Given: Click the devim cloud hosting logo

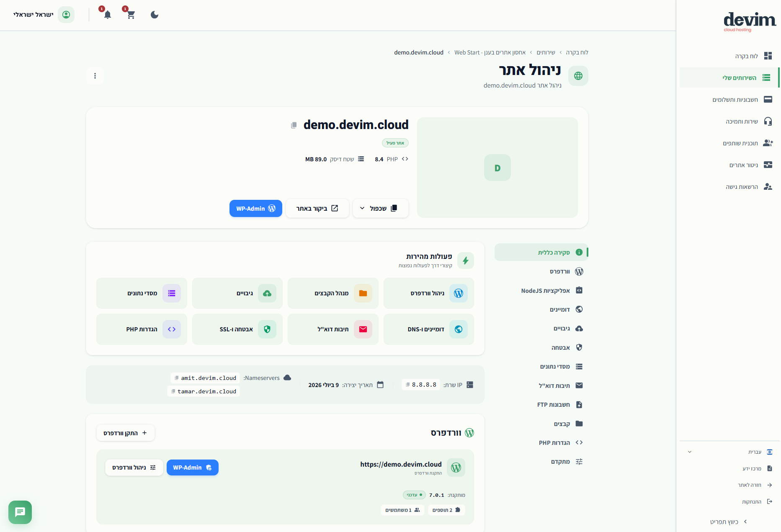Looking at the screenshot, I should point(749,22).
